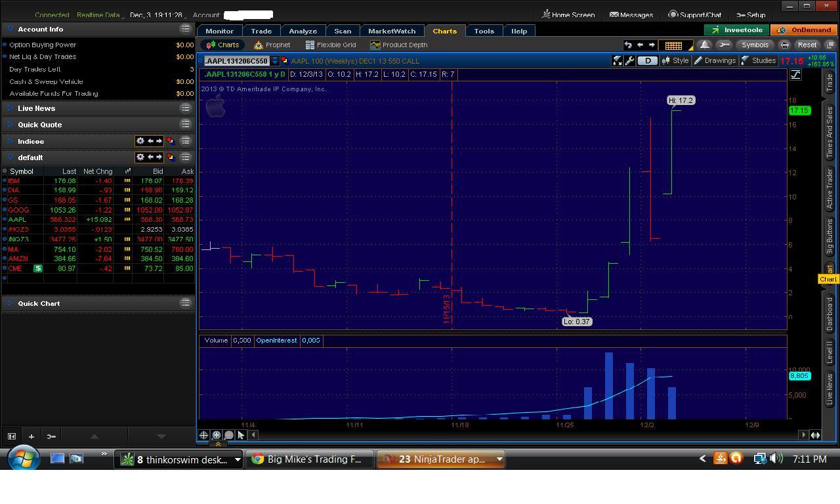Screen dimensions: 840x504
Task: Click the Net Chng column header
Action: pyautogui.click(x=98, y=171)
